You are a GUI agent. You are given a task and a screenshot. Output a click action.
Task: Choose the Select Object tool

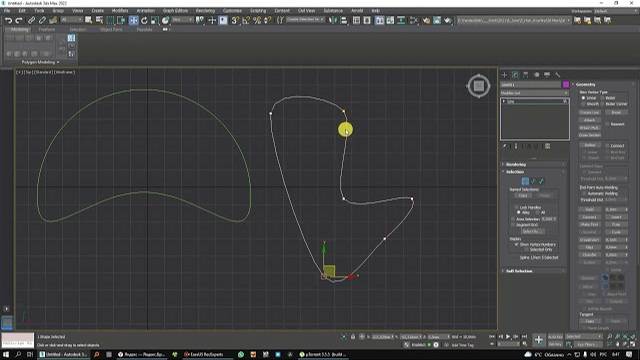pos(88,20)
